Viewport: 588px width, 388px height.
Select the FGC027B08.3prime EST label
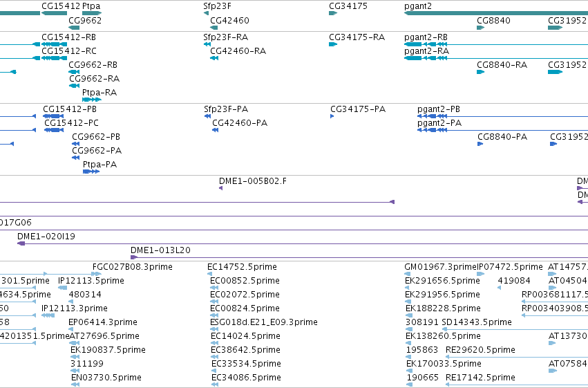coord(133,267)
